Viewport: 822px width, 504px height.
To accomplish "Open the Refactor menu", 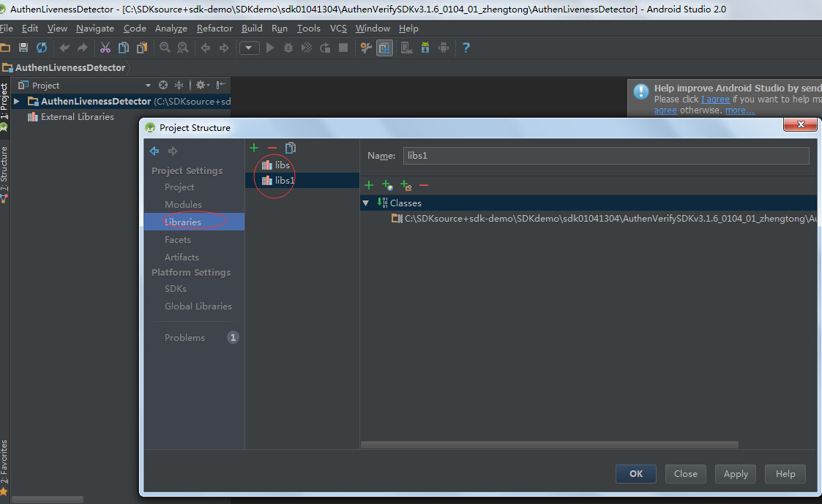I will [x=214, y=29].
